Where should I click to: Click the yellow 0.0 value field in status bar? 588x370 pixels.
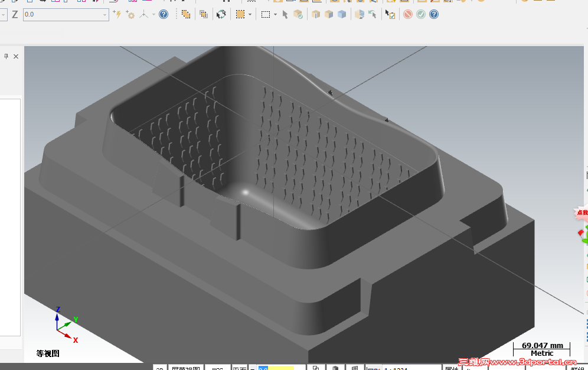(x=276, y=368)
